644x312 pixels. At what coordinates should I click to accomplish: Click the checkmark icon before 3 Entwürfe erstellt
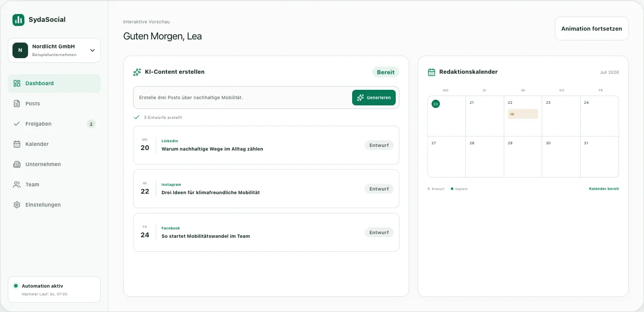click(137, 117)
